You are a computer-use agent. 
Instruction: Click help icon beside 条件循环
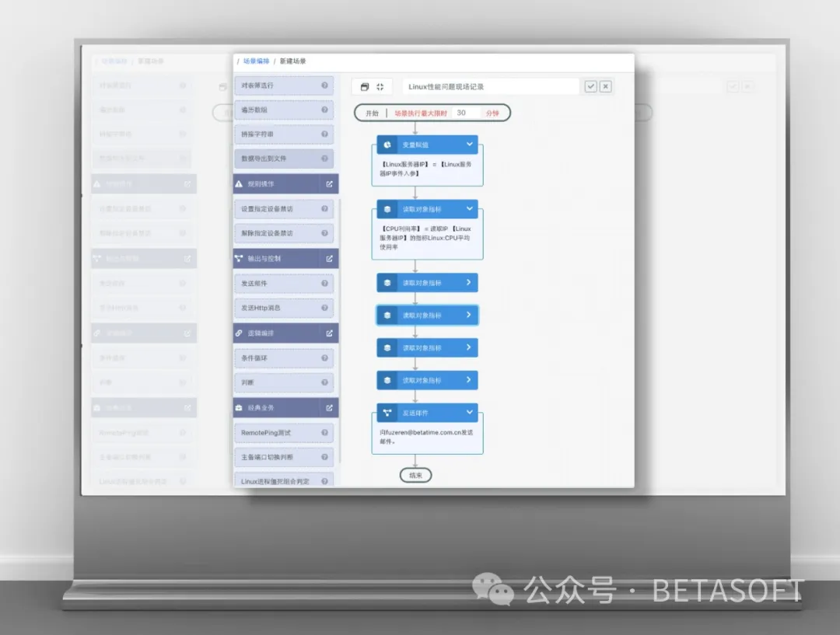coord(324,358)
